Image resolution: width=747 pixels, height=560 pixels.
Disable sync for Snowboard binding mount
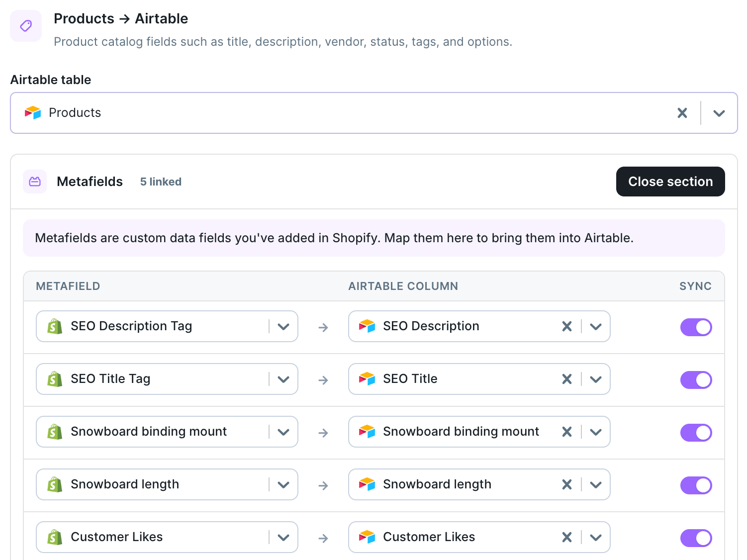pos(696,433)
